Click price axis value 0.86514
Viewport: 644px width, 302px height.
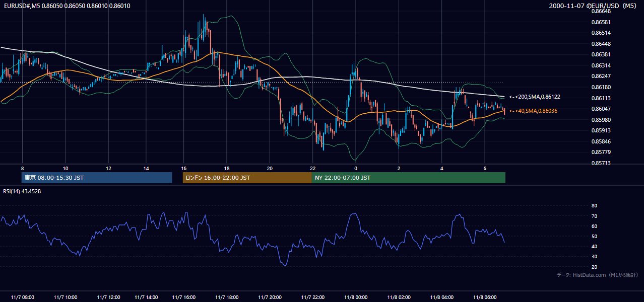tap(601, 33)
